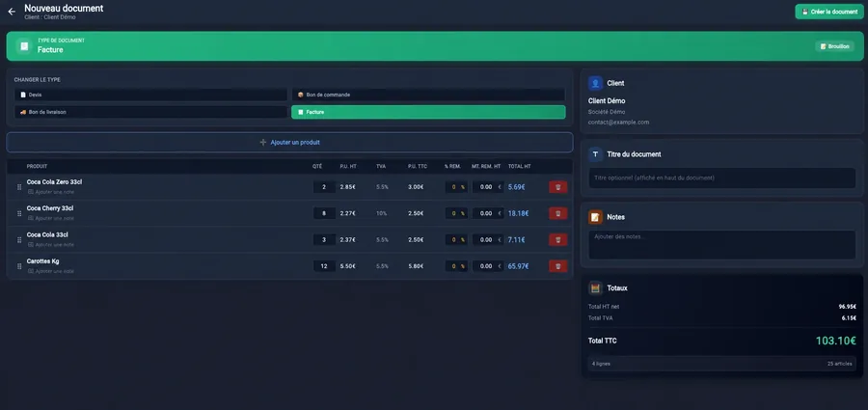Viewport: 868px width, 410px height.
Task: Click the Titre du document T icon
Action: tap(596, 154)
